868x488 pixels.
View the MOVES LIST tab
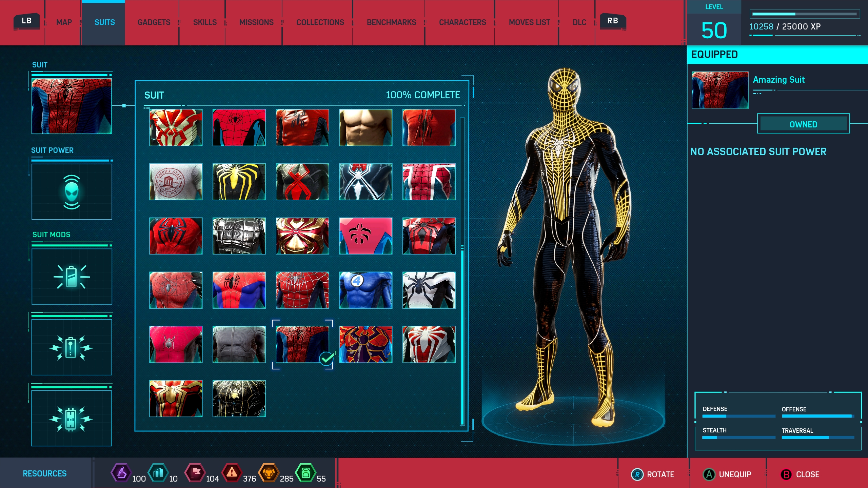pyautogui.click(x=529, y=22)
